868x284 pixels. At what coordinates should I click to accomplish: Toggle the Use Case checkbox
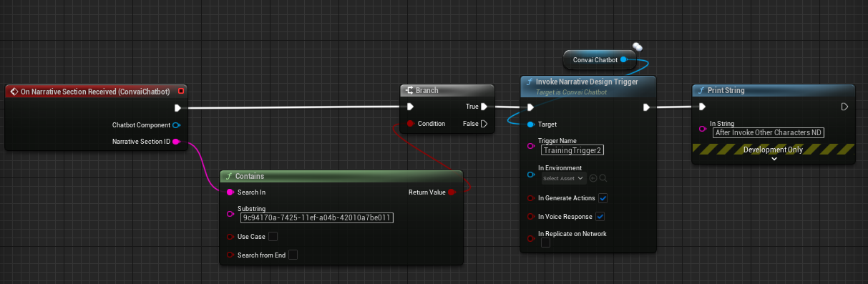pyautogui.click(x=273, y=237)
